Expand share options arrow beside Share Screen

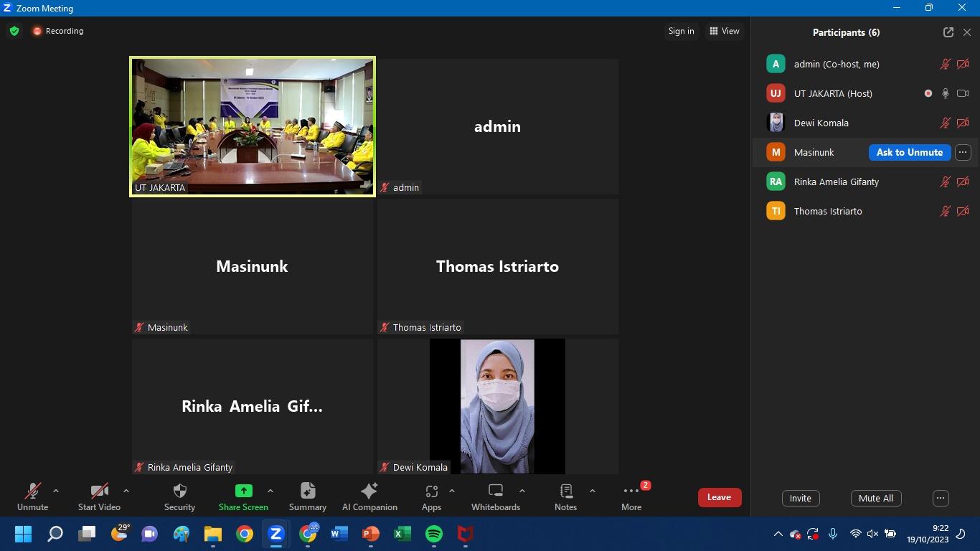(270, 491)
